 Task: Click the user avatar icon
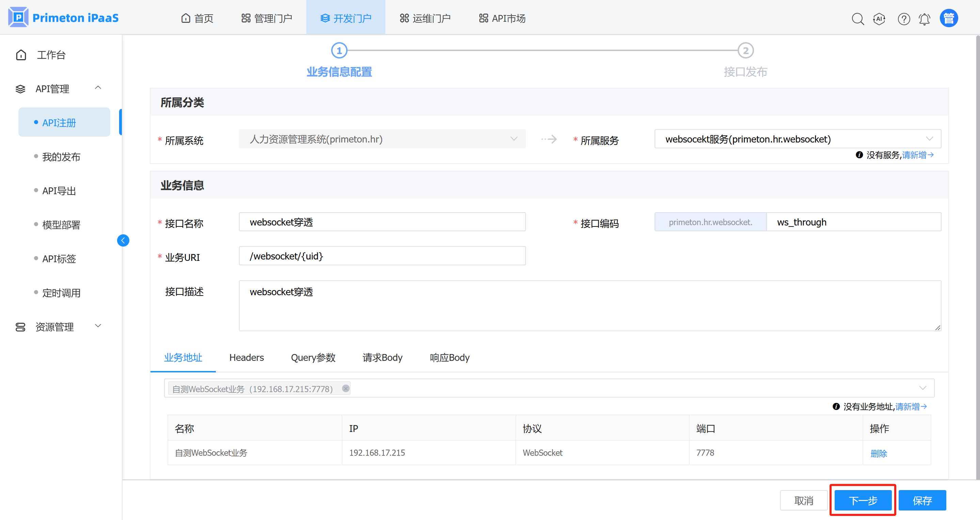coord(949,18)
